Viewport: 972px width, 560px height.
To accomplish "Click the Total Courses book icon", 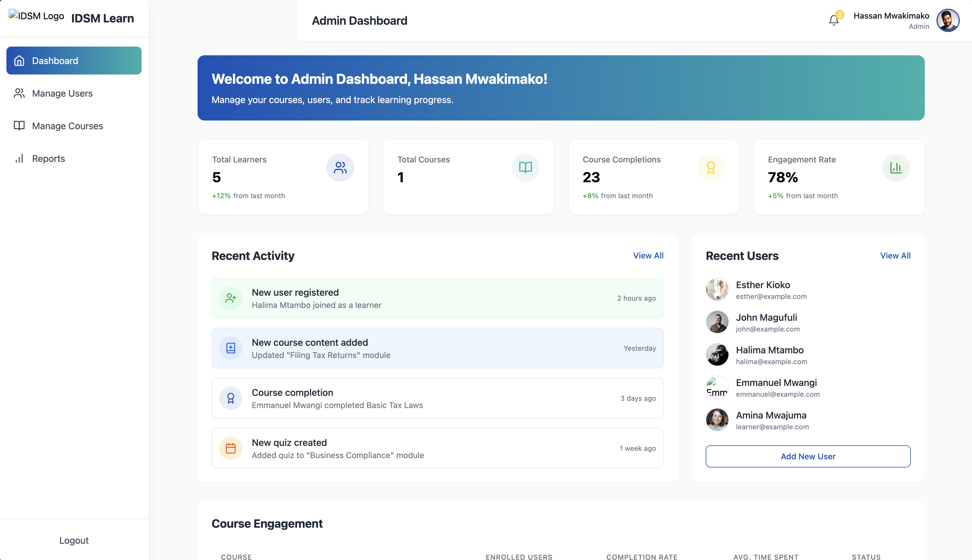I will click(x=525, y=168).
